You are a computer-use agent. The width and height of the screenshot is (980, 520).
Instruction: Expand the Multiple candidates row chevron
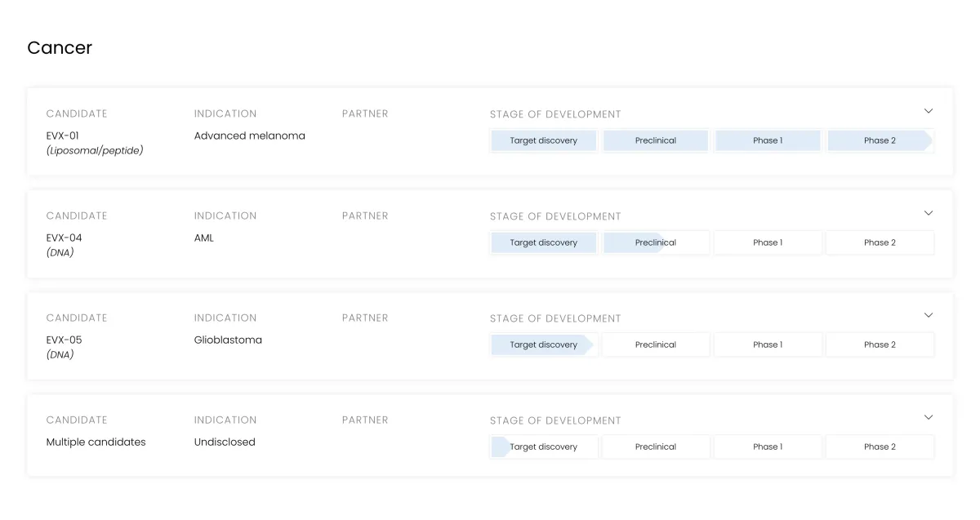(x=928, y=417)
